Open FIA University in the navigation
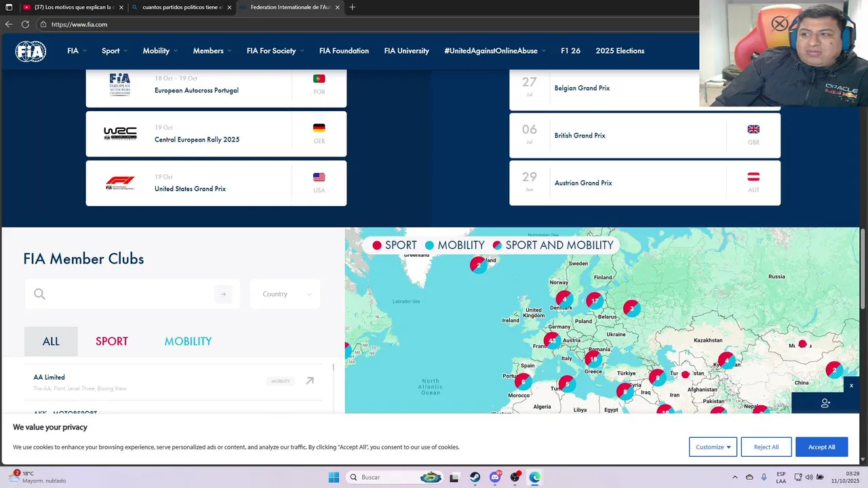The width and height of the screenshot is (868, 488). (406, 51)
